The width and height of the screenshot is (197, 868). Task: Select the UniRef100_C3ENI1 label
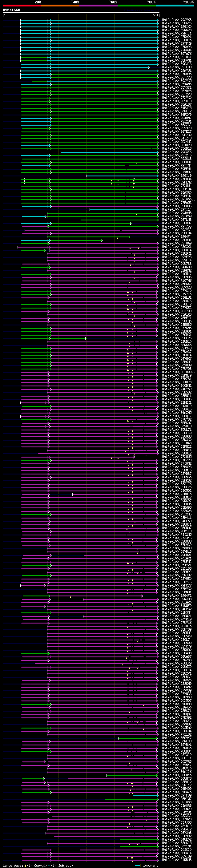(x=177, y=396)
